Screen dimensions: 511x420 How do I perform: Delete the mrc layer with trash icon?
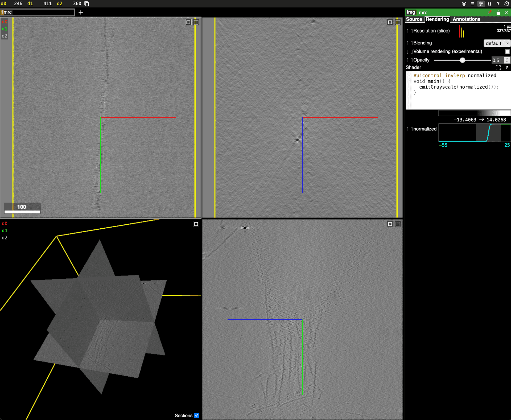tap(498, 13)
